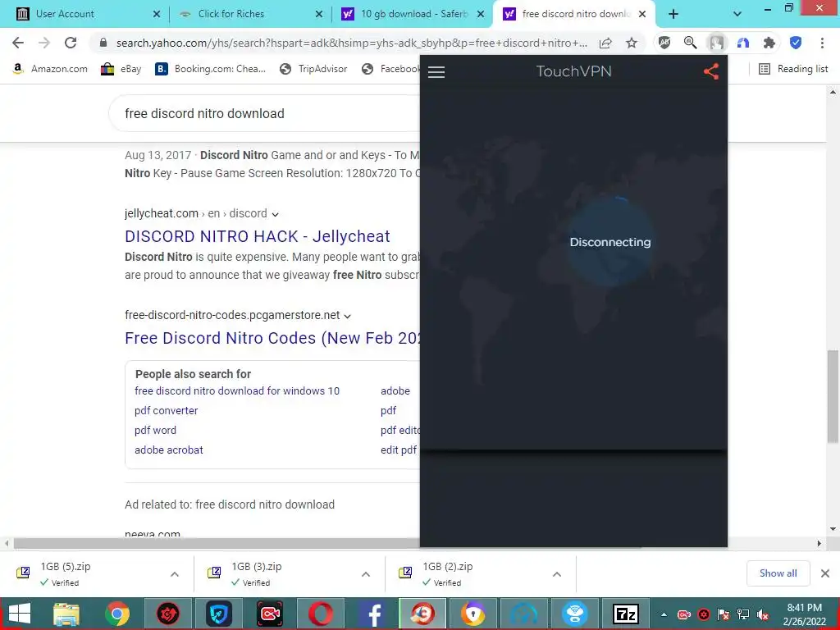Close the downloads bar

[x=825, y=573]
